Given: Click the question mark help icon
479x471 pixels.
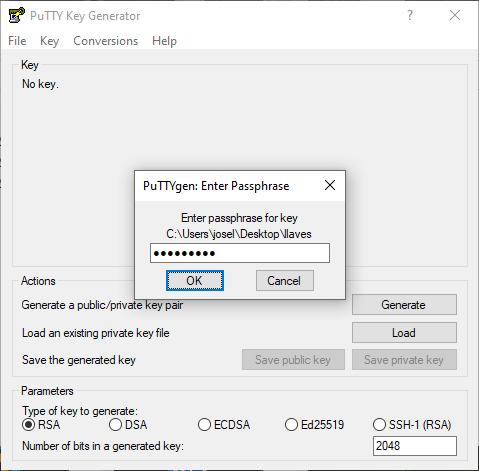Looking at the screenshot, I should tap(410, 15).
